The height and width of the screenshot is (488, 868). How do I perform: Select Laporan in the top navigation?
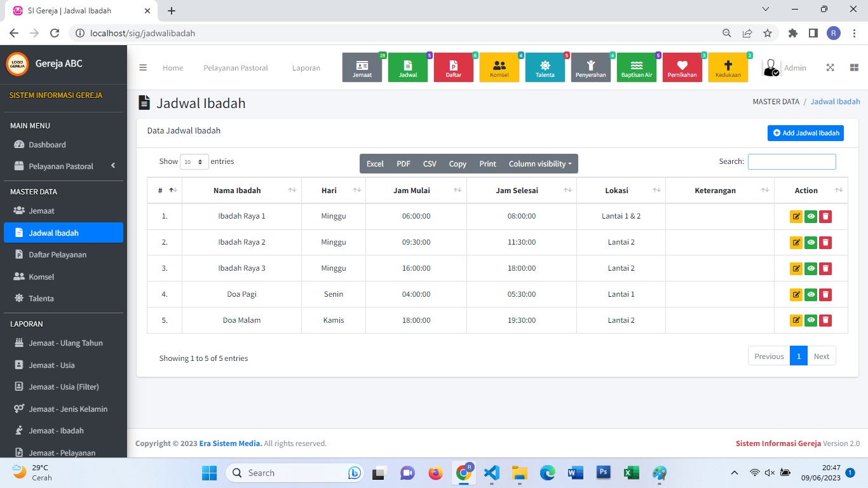coord(306,68)
